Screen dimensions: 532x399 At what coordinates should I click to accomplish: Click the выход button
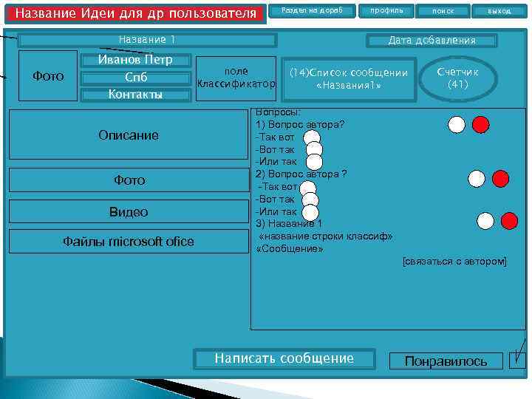(499, 11)
